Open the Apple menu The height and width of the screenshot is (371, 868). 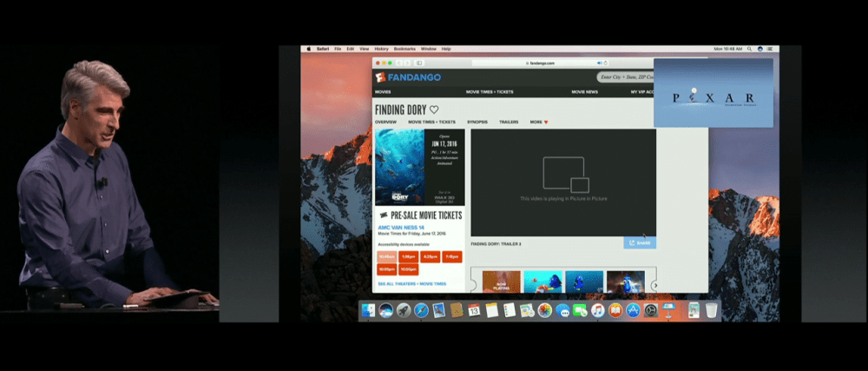309,49
